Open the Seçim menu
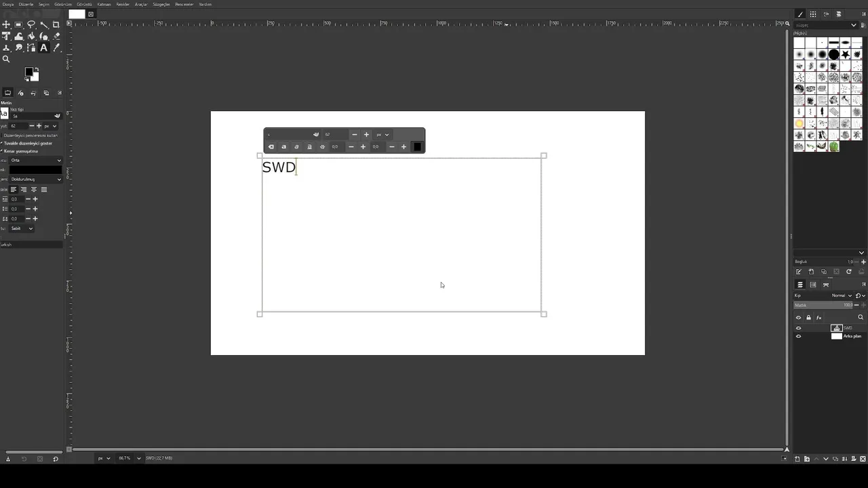This screenshot has height=488, width=868. tap(44, 4)
